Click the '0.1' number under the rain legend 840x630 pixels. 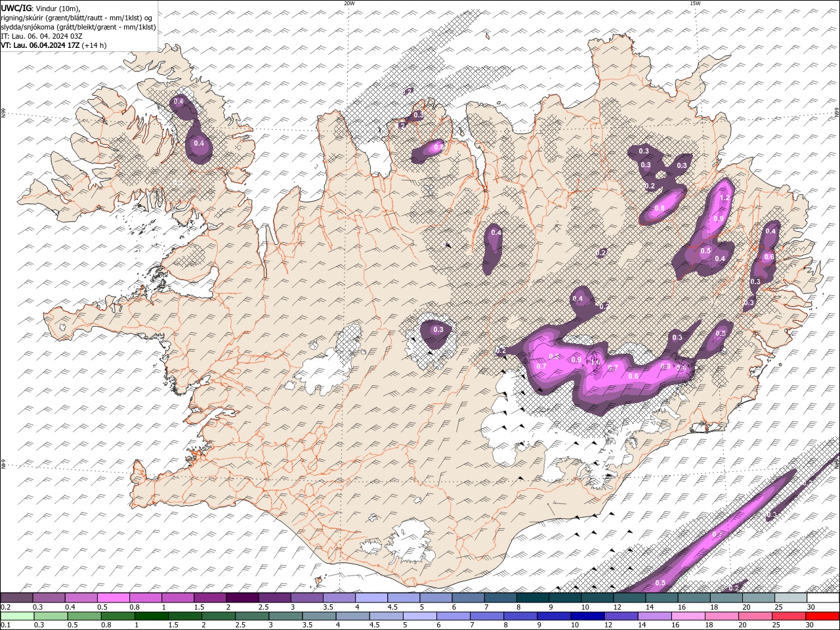click(5, 625)
